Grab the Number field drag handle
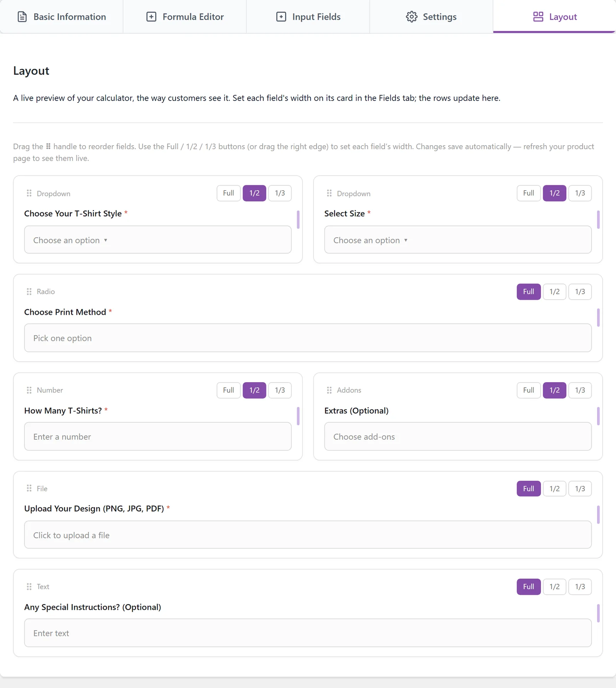This screenshot has width=616, height=688. pos(29,390)
